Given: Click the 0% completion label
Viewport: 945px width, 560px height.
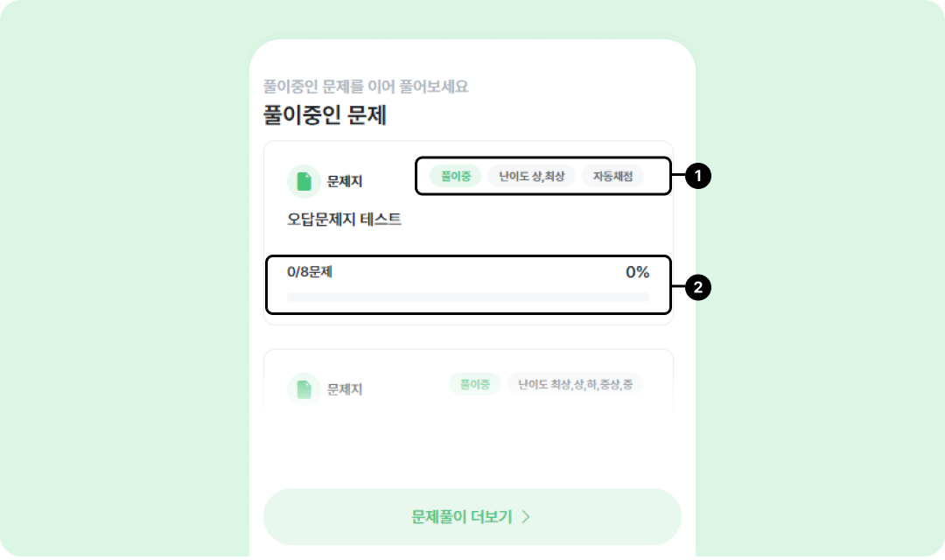Looking at the screenshot, I should pos(637,272).
